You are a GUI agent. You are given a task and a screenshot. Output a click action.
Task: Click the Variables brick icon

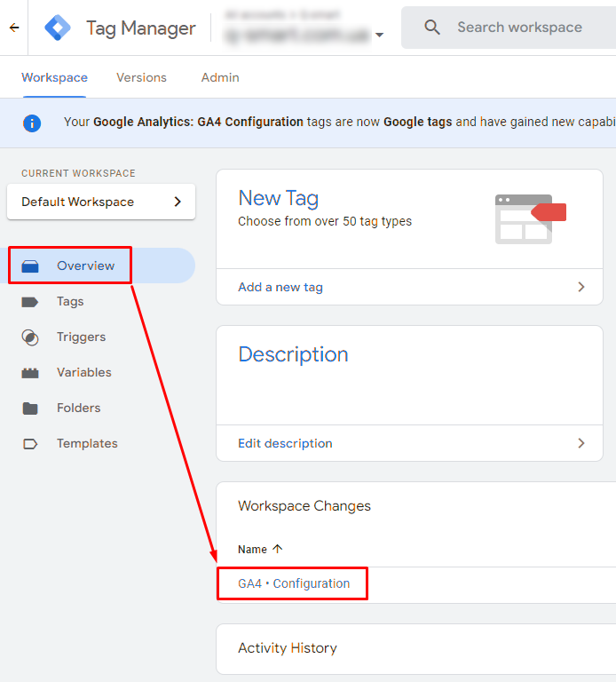tap(30, 373)
